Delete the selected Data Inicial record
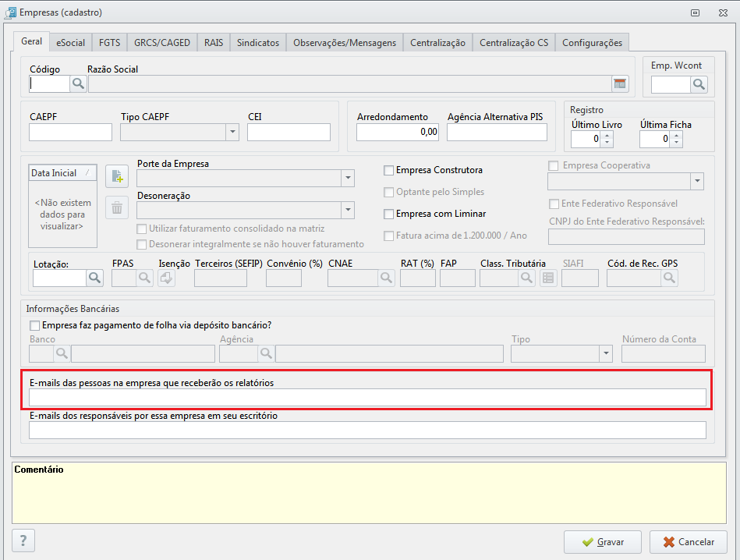 [x=117, y=207]
